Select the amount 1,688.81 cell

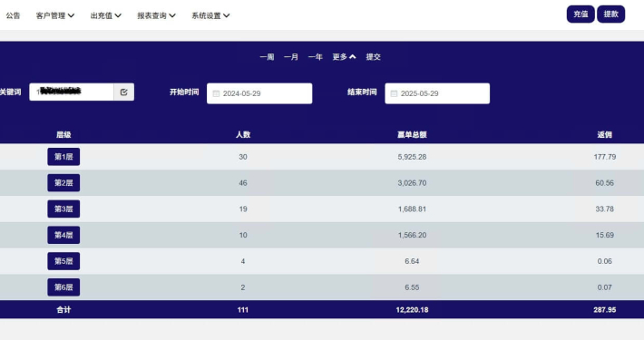412,209
